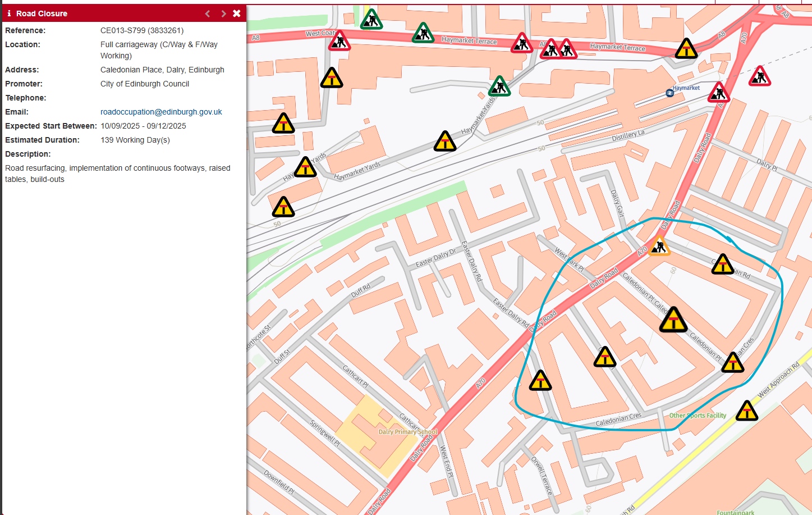
Task: Click the red roadworks marker at West Coates
Action: pos(339,42)
